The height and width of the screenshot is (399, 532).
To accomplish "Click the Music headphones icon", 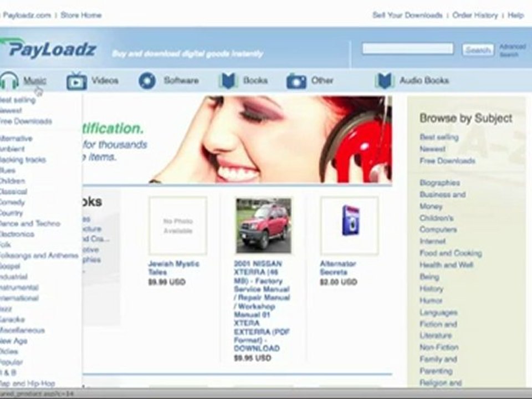I will point(9,81).
